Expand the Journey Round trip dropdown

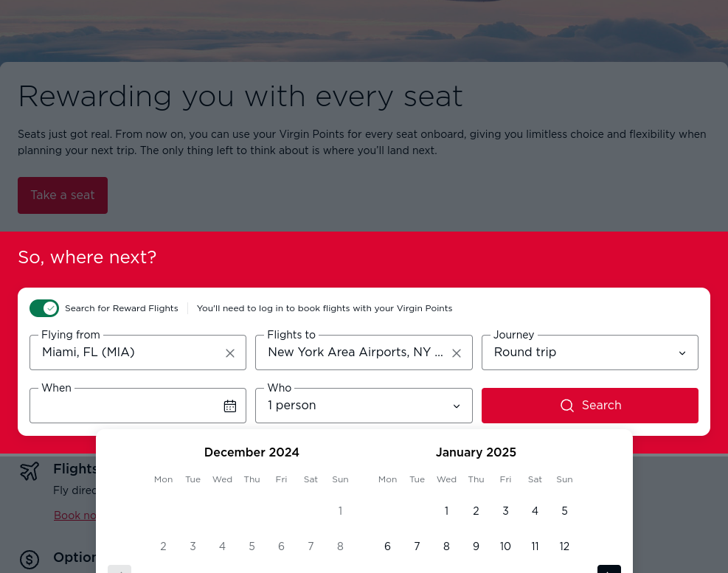click(589, 353)
